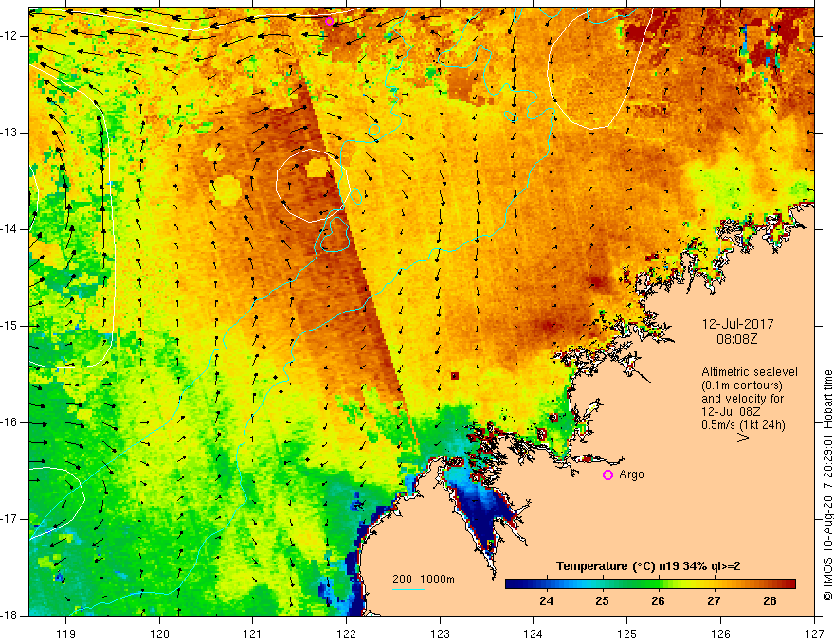This screenshot has height=644, width=834.
Task: Click the longitude axis label '120'
Action: pos(159,634)
